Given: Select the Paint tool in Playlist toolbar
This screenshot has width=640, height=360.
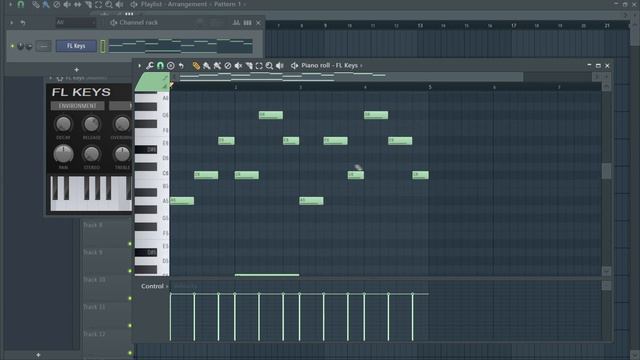Looking at the screenshot, I should point(46,4).
